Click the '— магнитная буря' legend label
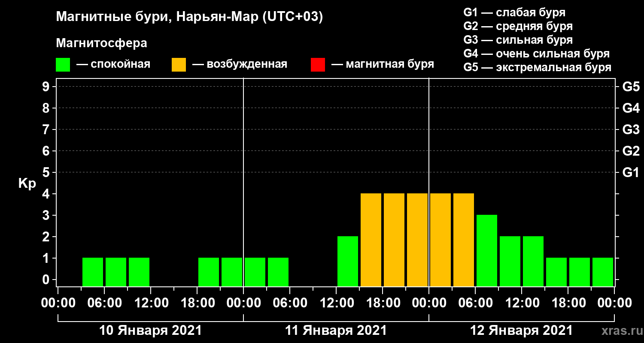Screen dimensions: 644x343 tap(383, 64)
